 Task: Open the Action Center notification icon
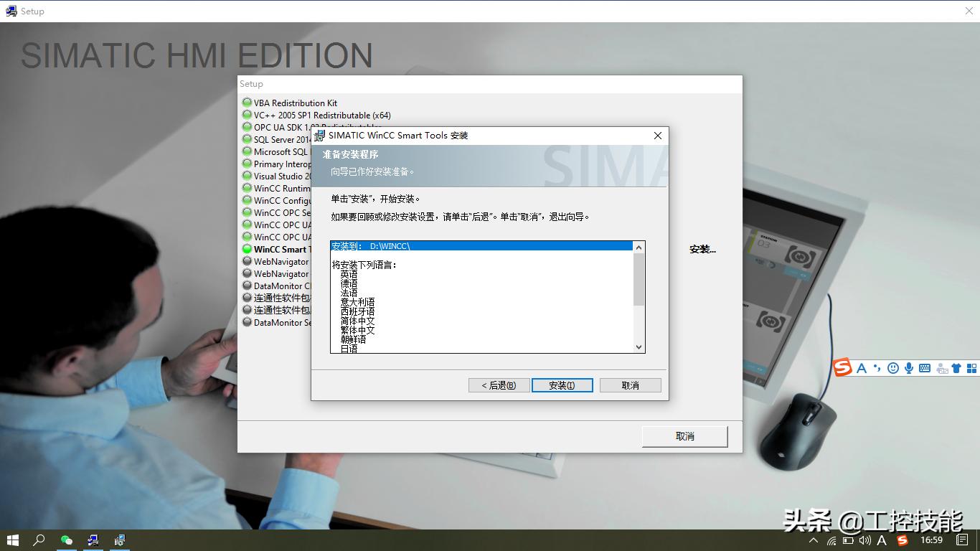click(962, 540)
